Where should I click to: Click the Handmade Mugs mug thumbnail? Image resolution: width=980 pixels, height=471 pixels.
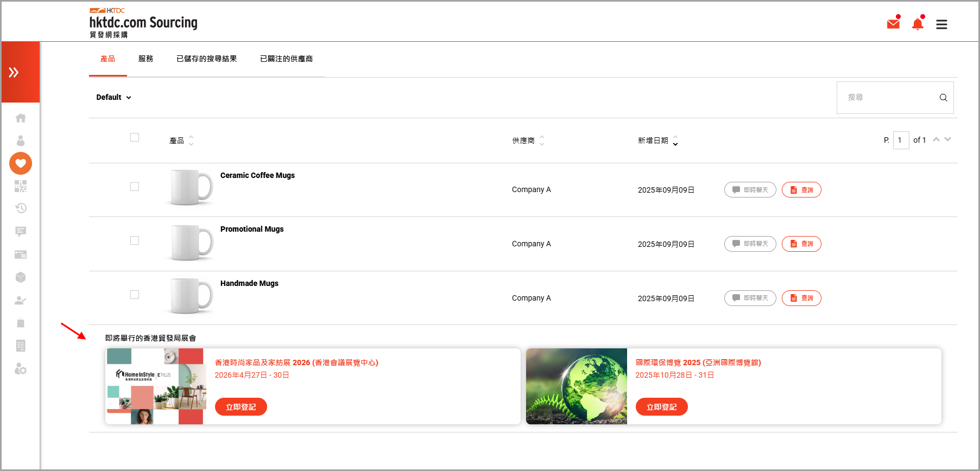click(x=191, y=296)
